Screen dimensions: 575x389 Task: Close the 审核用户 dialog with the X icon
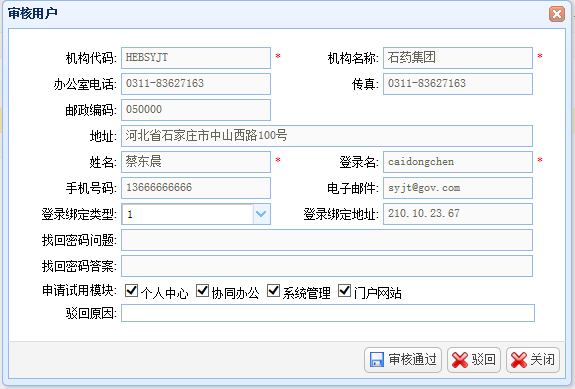(x=557, y=14)
